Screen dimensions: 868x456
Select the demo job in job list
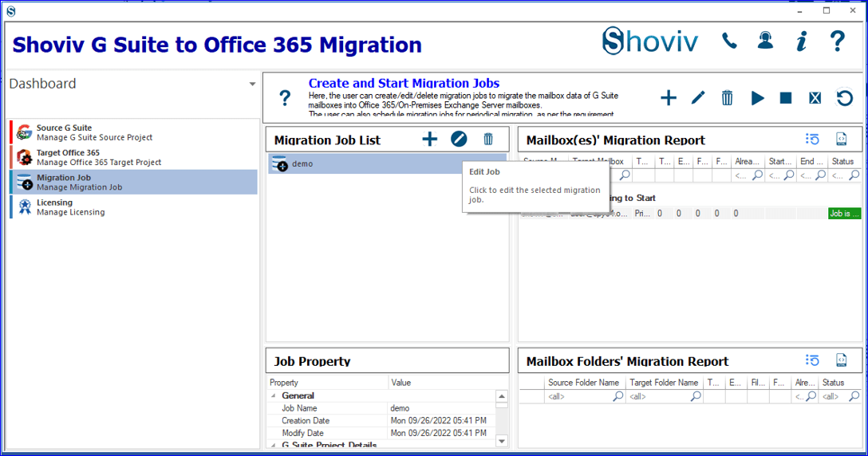pyautogui.click(x=387, y=163)
